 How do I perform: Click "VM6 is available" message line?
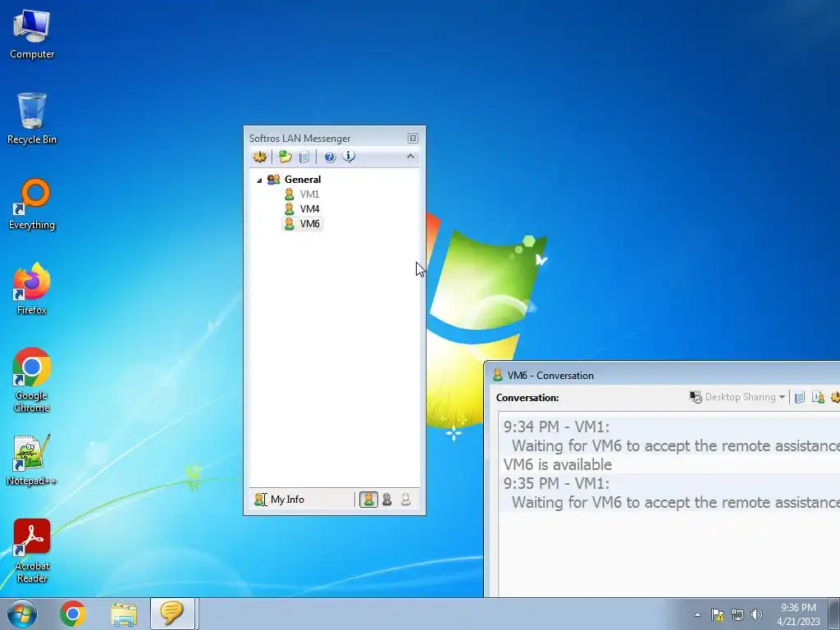(558, 464)
